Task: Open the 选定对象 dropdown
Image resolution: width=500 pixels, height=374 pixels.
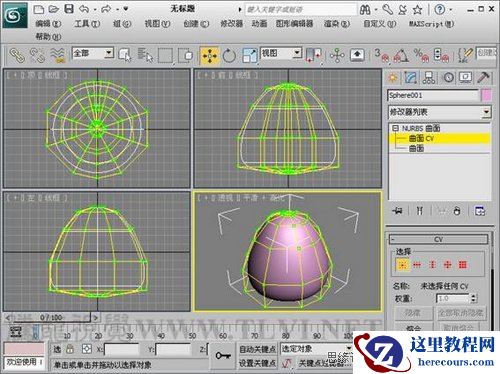Action: (317, 349)
